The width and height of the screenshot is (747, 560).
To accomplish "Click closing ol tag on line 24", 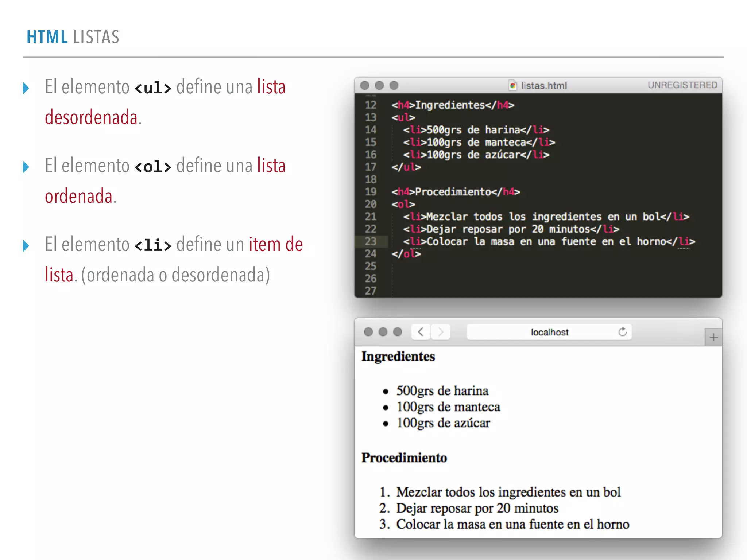I will [x=406, y=254].
